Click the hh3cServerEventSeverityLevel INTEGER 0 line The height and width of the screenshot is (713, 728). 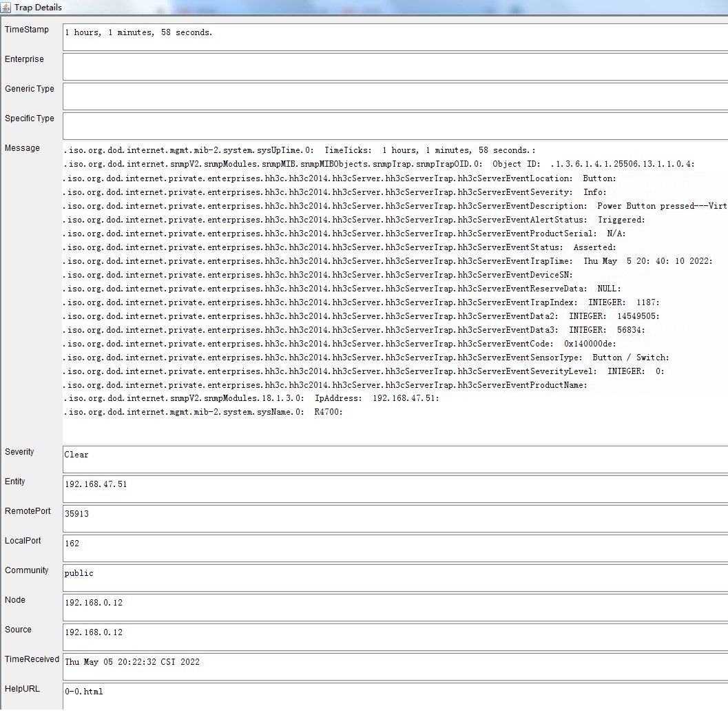[364, 371]
